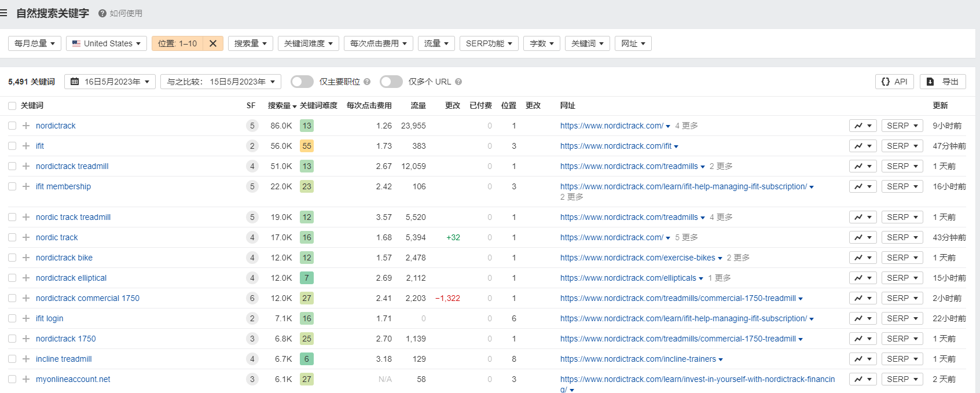Viewport: 980px width, 393px height.
Task: Open the keyword difficulty filter
Action: pos(309,43)
